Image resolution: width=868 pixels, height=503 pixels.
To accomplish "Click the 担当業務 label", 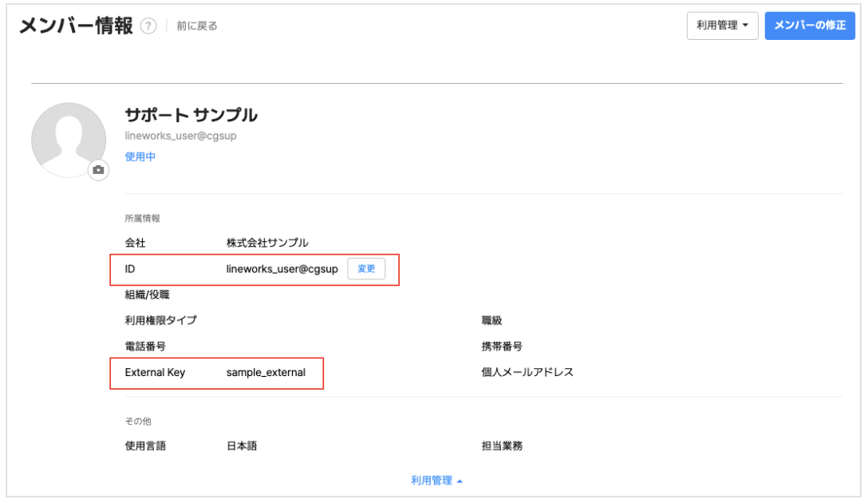I will (x=502, y=446).
